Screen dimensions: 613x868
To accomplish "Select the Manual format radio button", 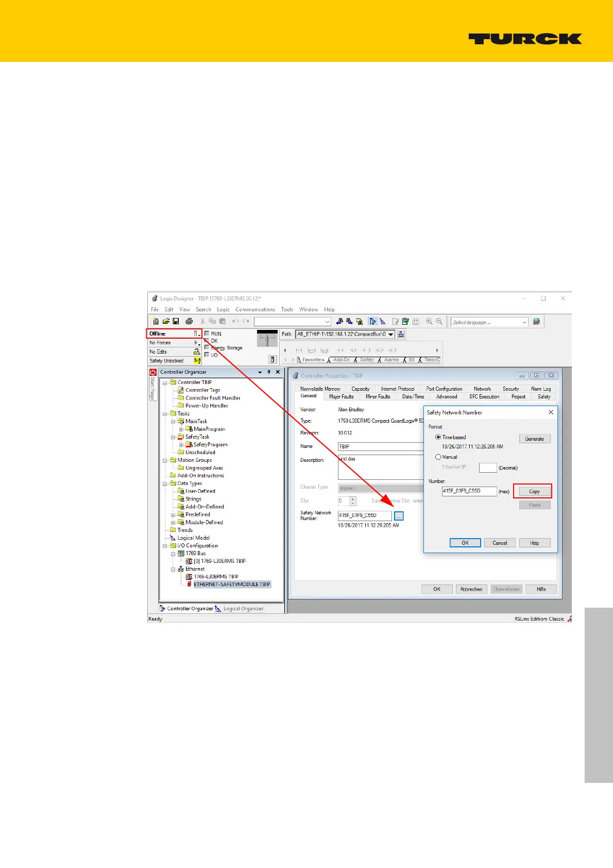I will [x=438, y=457].
